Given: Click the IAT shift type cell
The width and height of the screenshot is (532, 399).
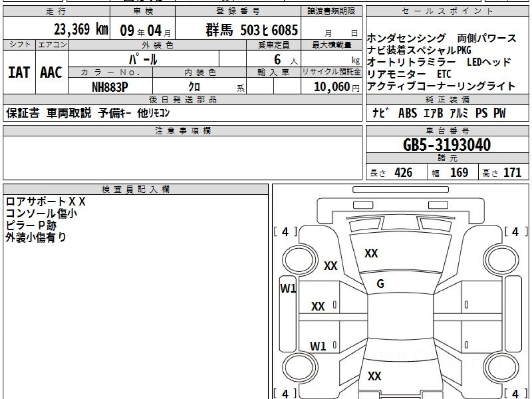Looking at the screenshot, I should tap(19, 73).
